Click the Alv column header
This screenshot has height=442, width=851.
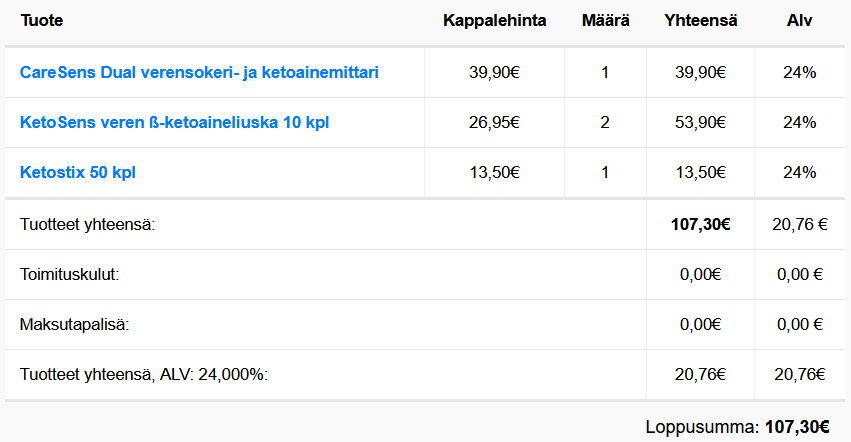[799, 21]
